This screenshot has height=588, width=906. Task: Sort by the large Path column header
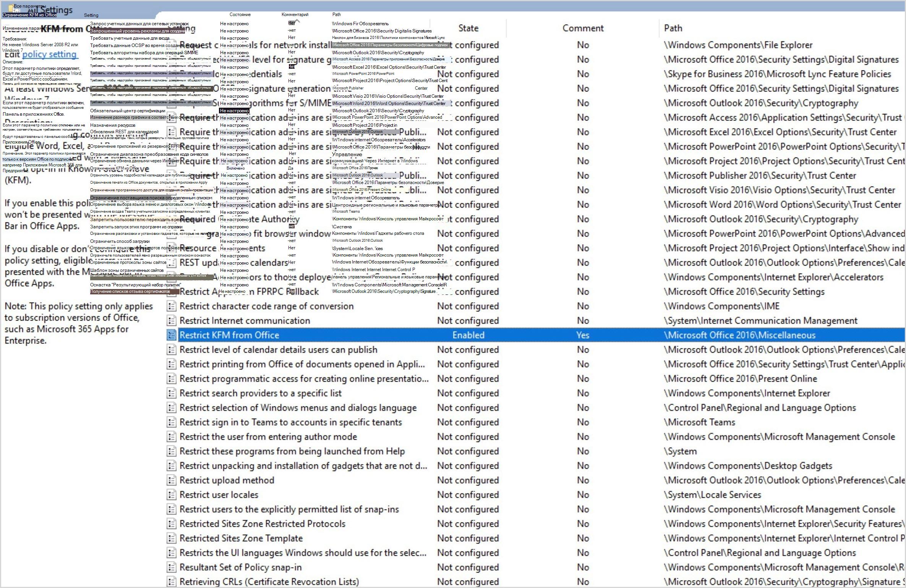673,28
